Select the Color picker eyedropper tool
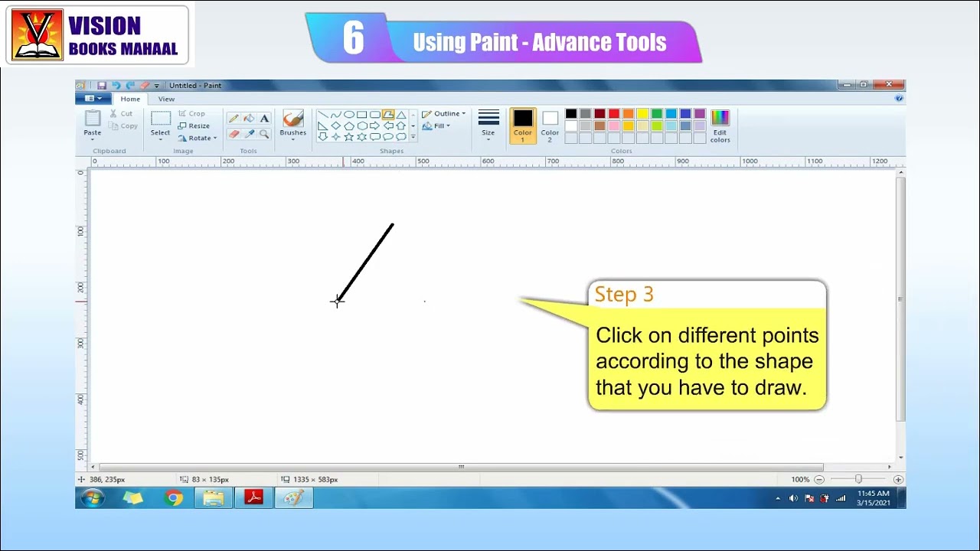Image resolution: width=980 pixels, height=551 pixels. click(x=249, y=134)
